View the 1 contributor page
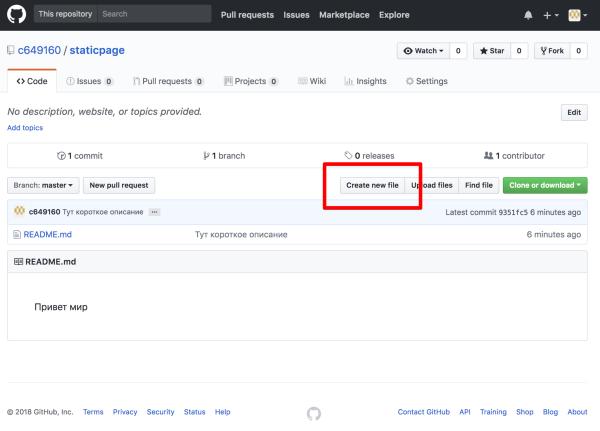 tap(514, 156)
